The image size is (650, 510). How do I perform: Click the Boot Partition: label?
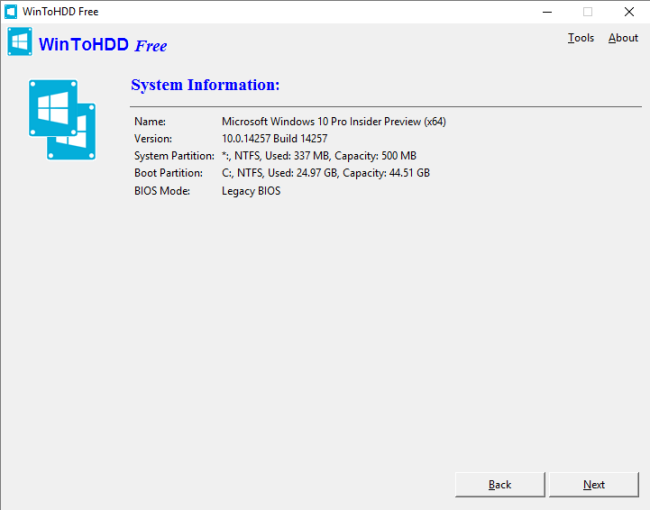point(168,173)
